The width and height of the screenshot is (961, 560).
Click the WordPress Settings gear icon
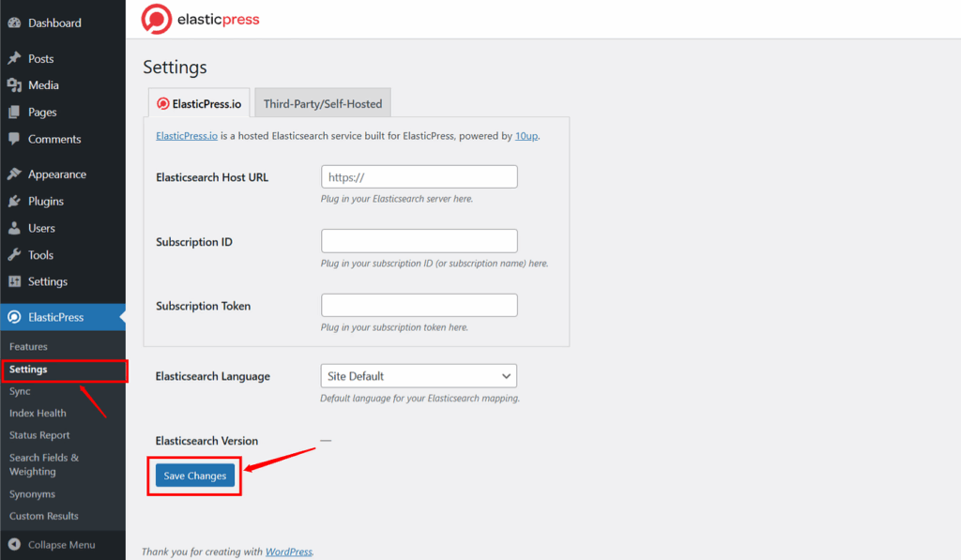17,281
